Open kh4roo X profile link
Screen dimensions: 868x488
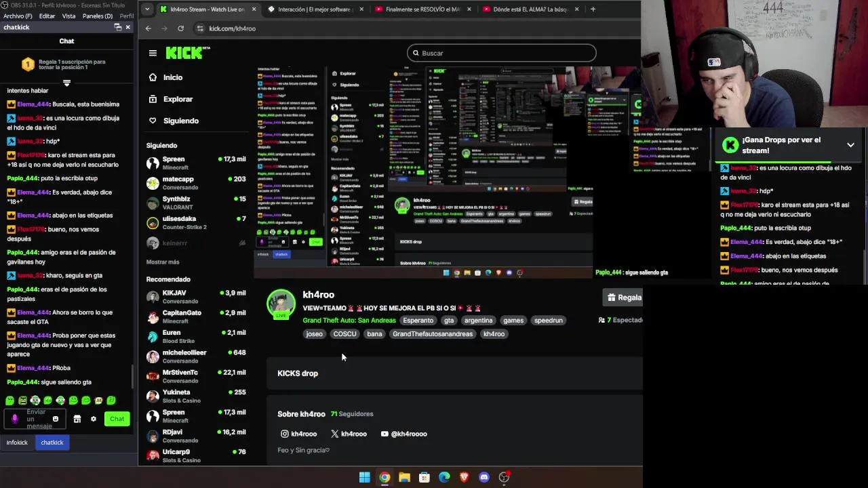(x=349, y=434)
